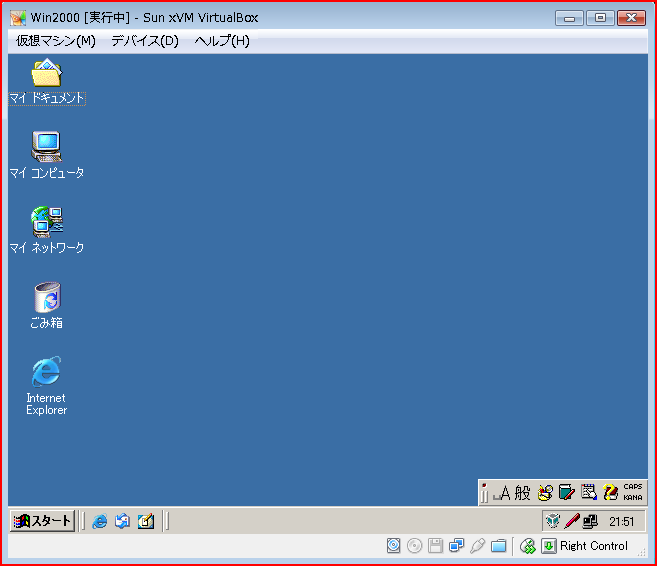Click the window resize grip corner
This screenshot has height=566, width=657.
point(642,553)
